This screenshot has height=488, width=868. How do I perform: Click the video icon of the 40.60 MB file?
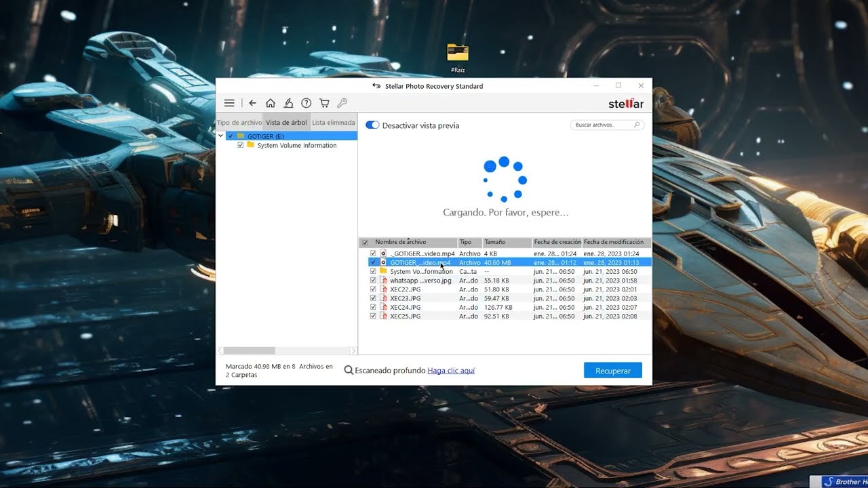(x=383, y=262)
